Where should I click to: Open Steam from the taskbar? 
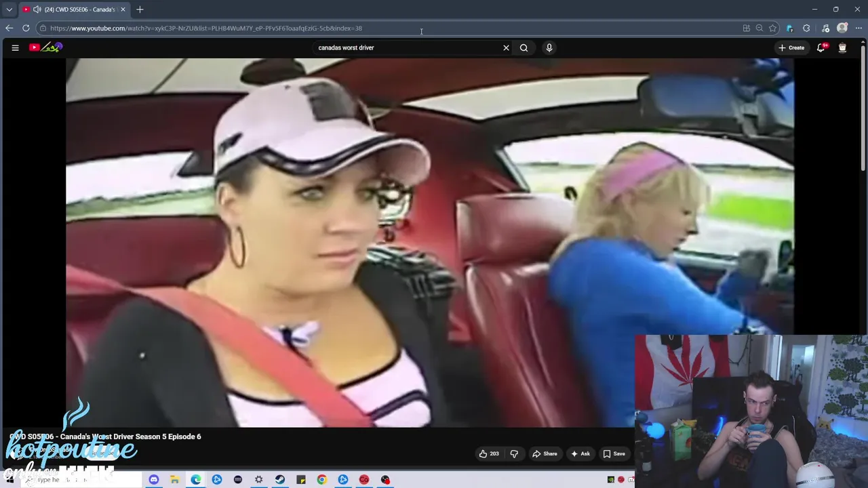279,480
